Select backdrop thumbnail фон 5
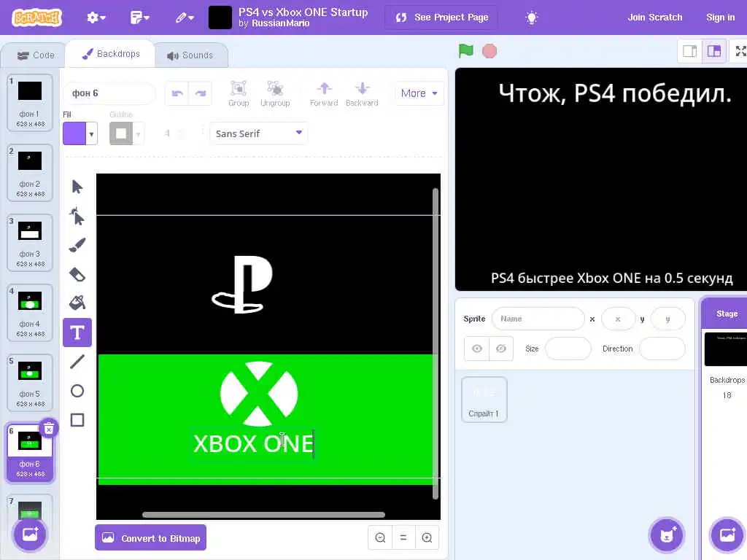The height and width of the screenshot is (560, 747). (x=30, y=382)
